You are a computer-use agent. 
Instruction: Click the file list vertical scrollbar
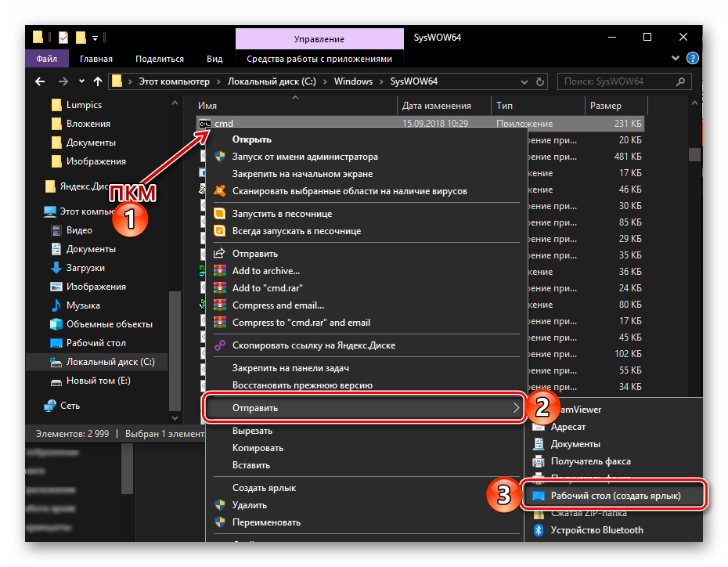[x=694, y=235]
